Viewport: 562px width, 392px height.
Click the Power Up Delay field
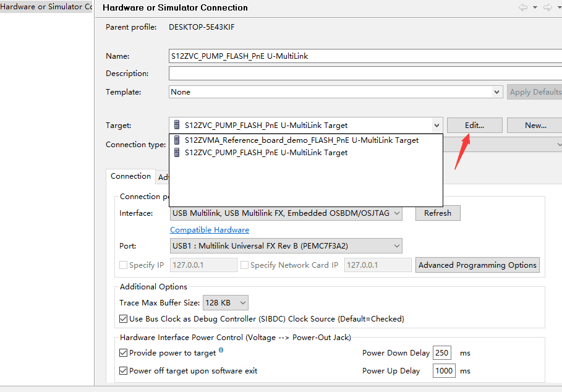pyautogui.click(x=444, y=371)
